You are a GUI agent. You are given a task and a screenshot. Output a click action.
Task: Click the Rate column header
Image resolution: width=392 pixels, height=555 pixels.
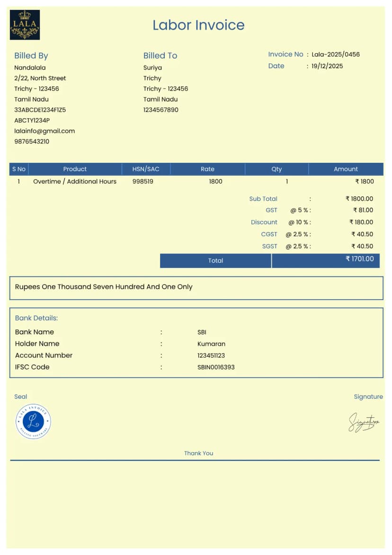(x=207, y=169)
